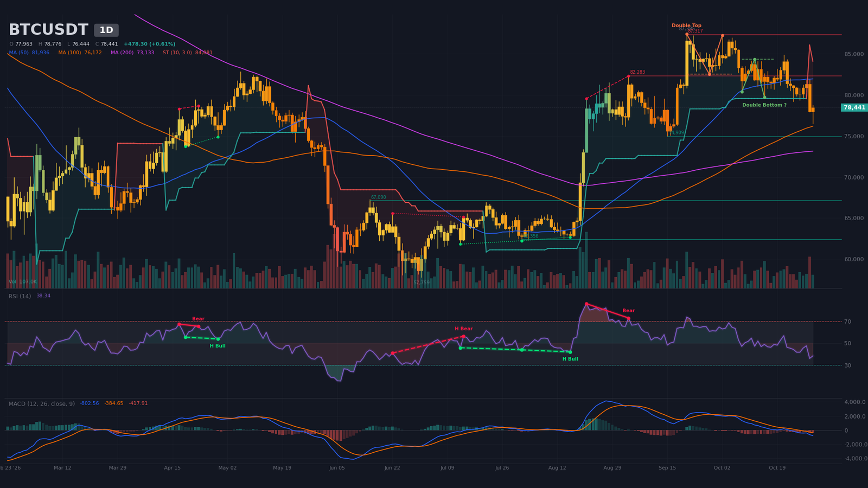Click the MA (100) legend entry
Image resolution: width=868 pixels, height=488 pixels.
(80, 53)
